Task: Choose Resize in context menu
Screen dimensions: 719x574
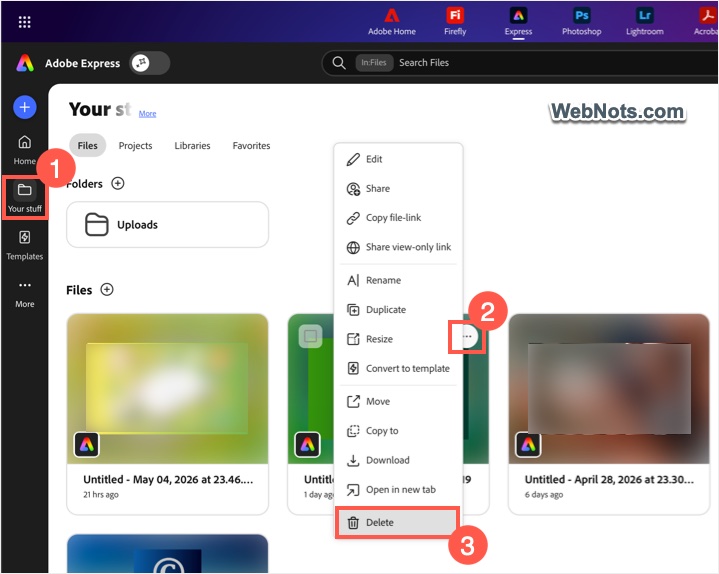Action: (398, 339)
